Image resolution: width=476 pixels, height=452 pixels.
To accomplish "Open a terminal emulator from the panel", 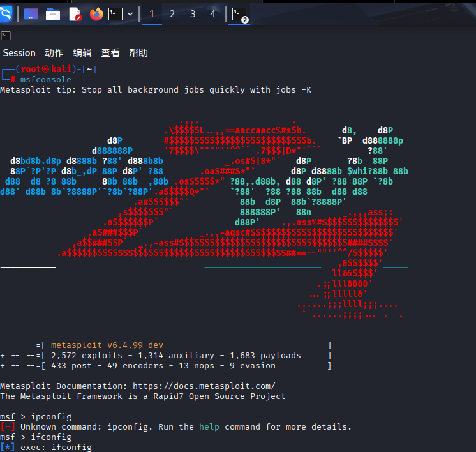I will [x=115, y=14].
